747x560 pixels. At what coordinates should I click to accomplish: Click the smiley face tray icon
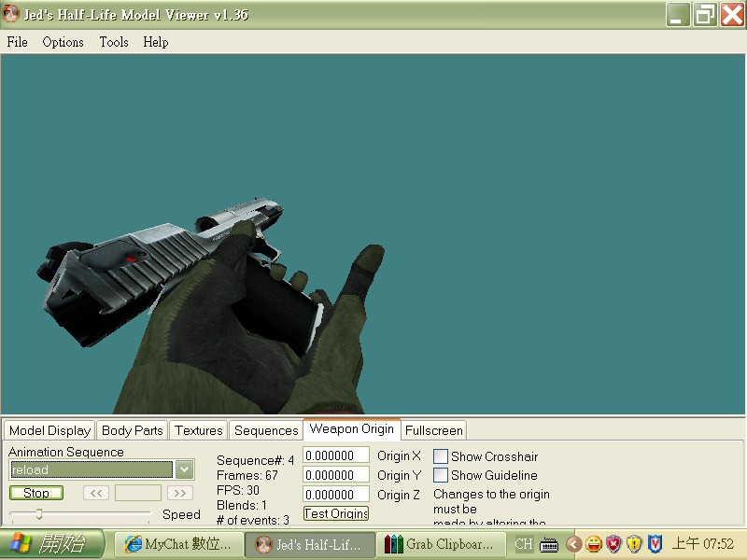pos(594,544)
